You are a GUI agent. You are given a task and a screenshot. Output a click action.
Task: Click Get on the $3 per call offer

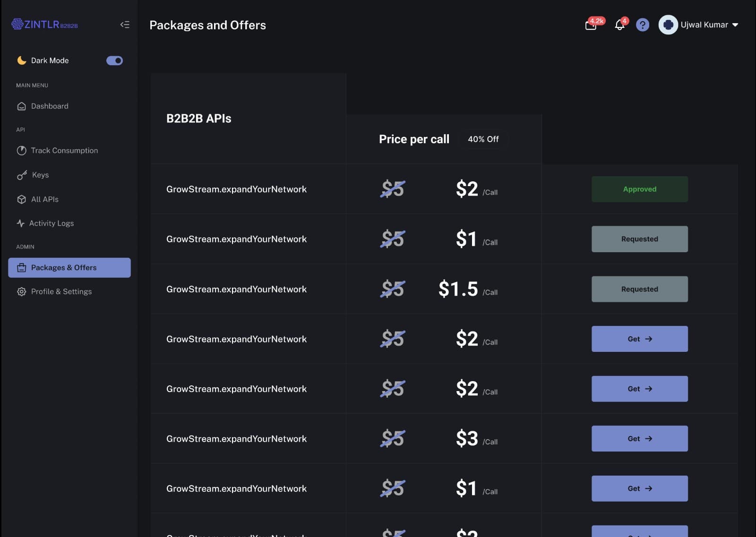coord(639,438)
